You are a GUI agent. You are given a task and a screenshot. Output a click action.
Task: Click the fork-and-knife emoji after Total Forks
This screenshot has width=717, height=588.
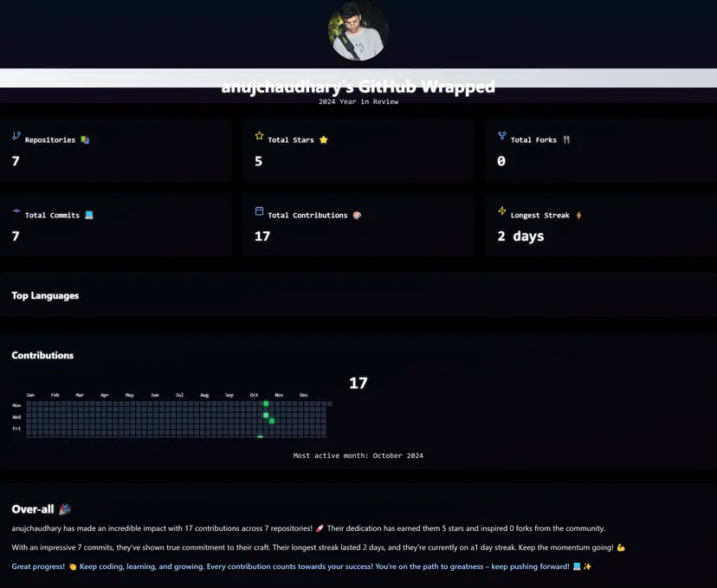coord(566,140)
